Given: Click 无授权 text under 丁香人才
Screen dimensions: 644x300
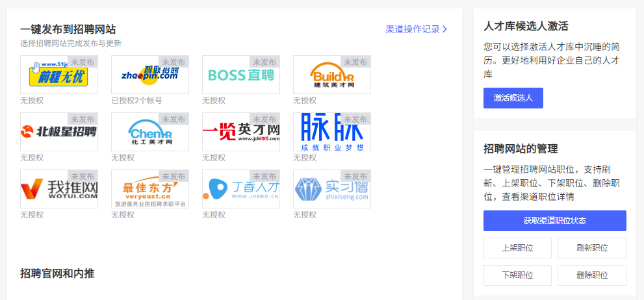Looking at the screenshot, I should coord(214,215).
